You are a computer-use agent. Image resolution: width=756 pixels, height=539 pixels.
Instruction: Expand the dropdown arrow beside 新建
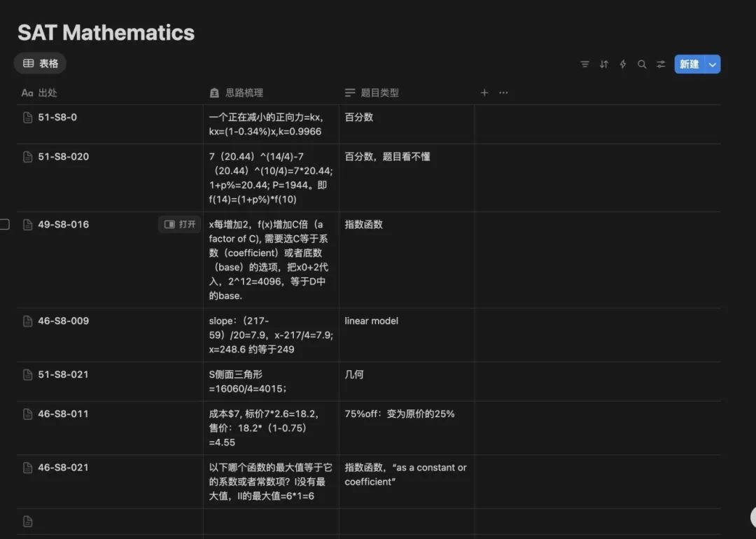click(x=713, y=64)
